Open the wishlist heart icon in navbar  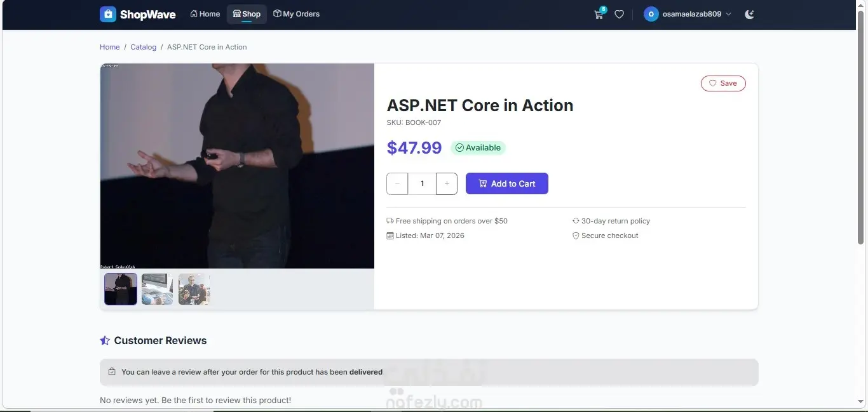[x=619, y=14]
